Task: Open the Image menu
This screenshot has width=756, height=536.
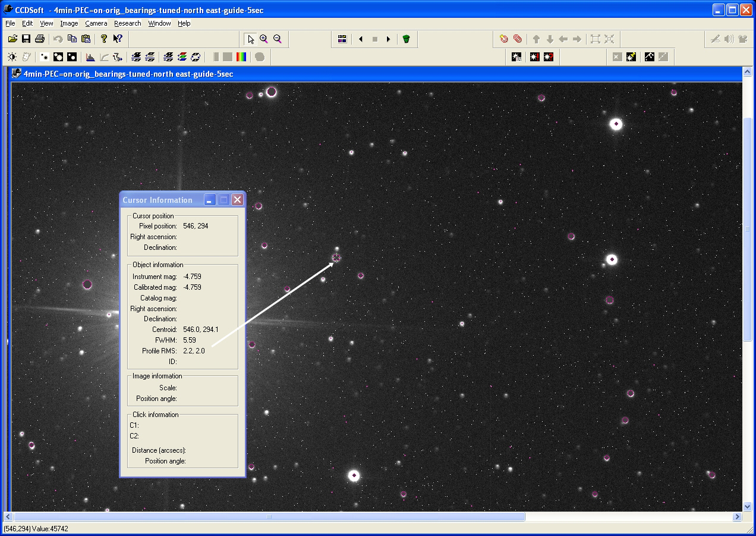Action: [x=69, y=23]
